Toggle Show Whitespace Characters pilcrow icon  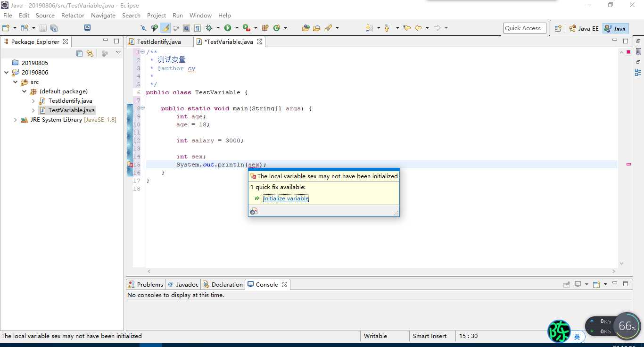(x=198, y=28)
